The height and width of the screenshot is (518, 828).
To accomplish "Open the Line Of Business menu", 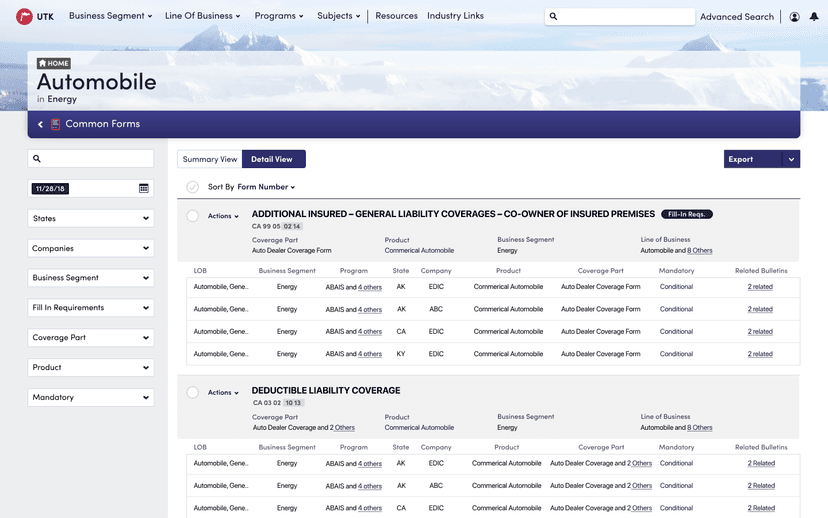I will coord(202,16).
